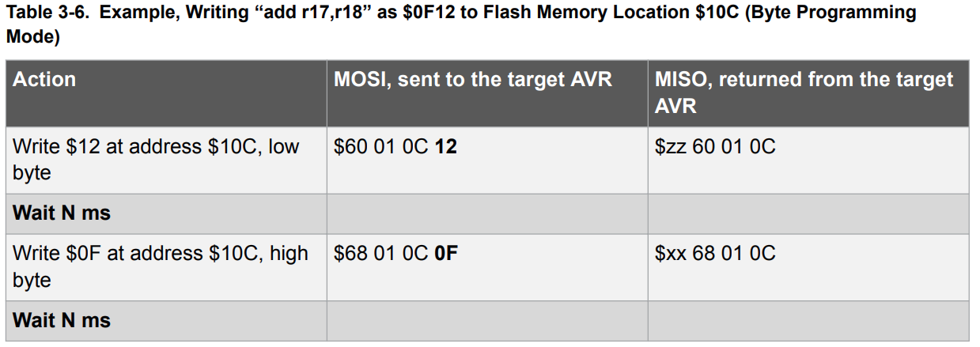Click the MISO, returned from target AVR header
This screenshot has height=347, width=980.
point(804,92)
